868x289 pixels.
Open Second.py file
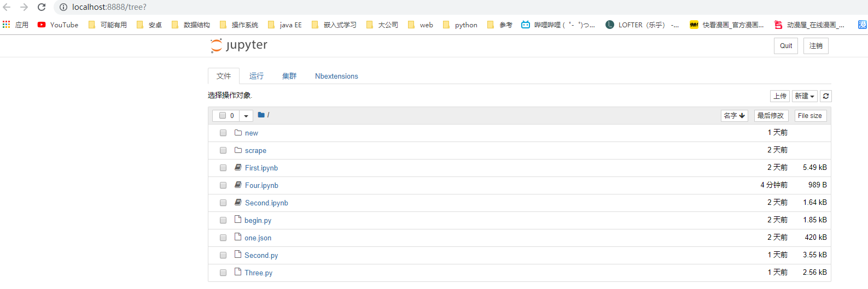point(261,255)
